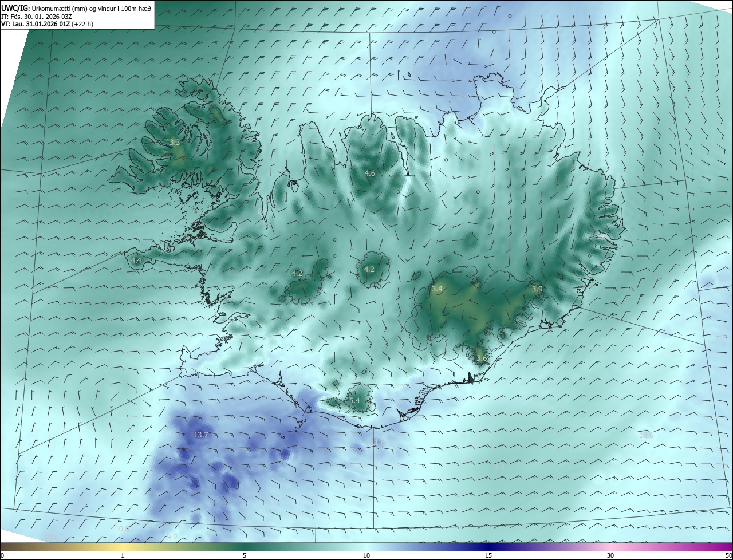
Task: Select the 4.4 label on the western peninsula
Action: tap(136, 260)
